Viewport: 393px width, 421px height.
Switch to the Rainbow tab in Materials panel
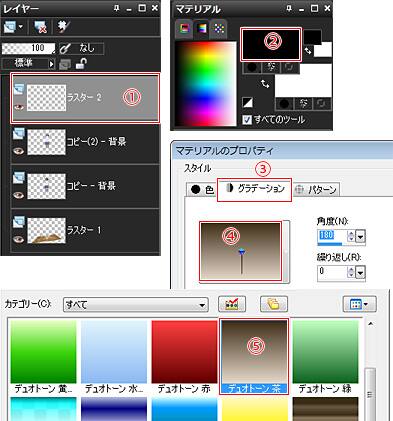pos(202,29)
